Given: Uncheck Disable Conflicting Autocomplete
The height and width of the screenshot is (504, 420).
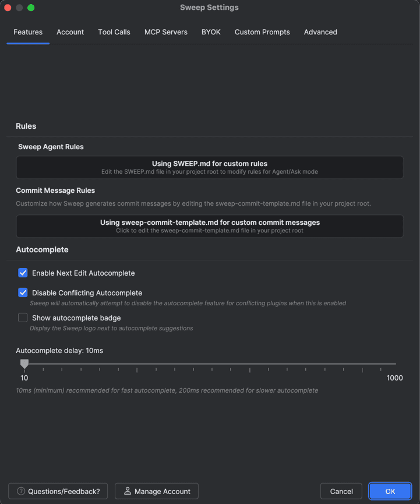Looking at the screenshot, I should tap(23, 292).
